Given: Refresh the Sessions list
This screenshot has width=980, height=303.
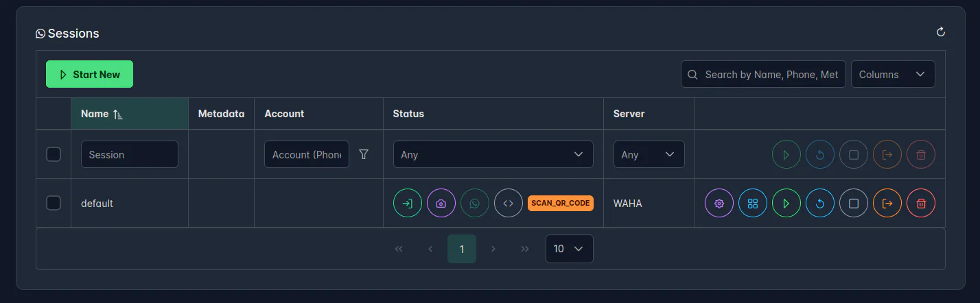Looking at the screenshot, I should (941, 32).
